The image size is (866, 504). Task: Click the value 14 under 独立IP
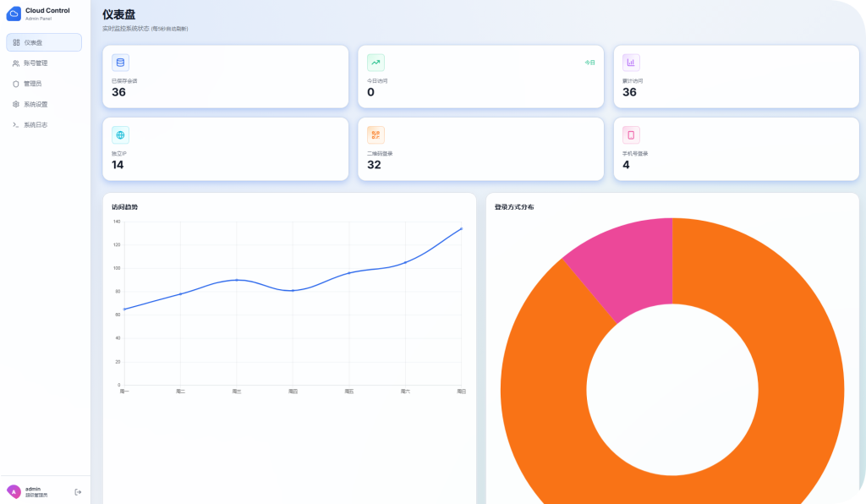[x=118, y=165]
